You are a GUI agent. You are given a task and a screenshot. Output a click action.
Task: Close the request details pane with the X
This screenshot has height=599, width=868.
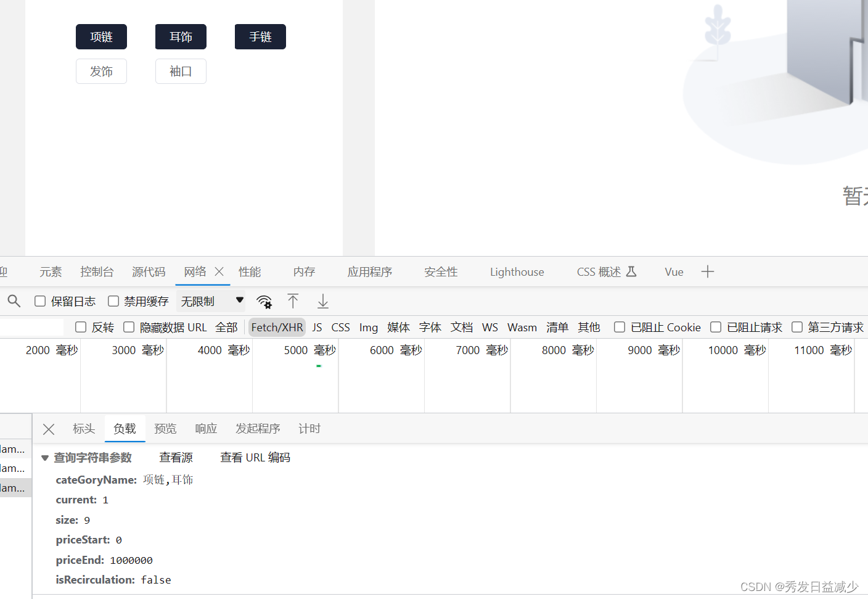(x=48, y=429)
